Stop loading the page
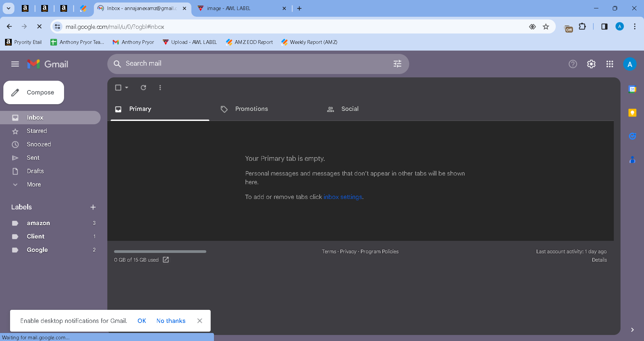The height and width of the screenshot is (341, 644). pyautogui.click(x=39, y=26)
